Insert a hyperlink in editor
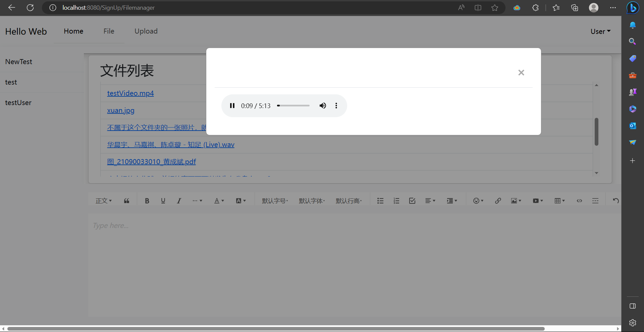The height and width of the screenshot is (332, 644). pyautogui.click(x=498, y=201)
